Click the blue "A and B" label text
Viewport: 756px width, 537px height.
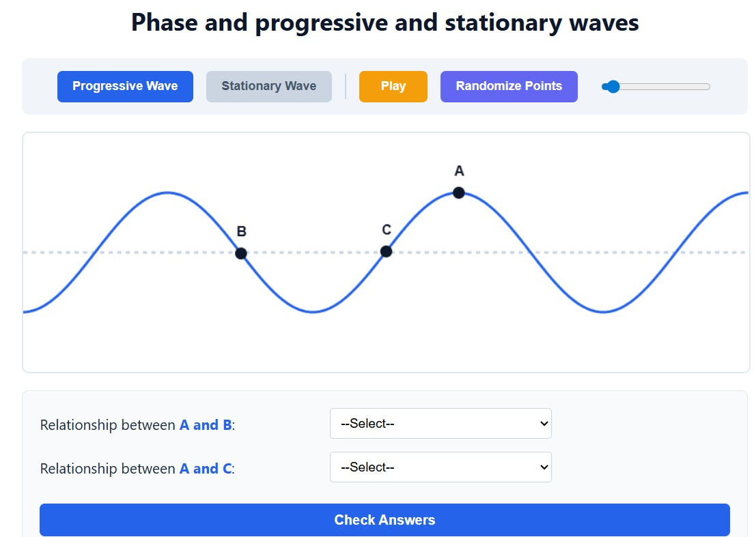(x=205, y=425)
